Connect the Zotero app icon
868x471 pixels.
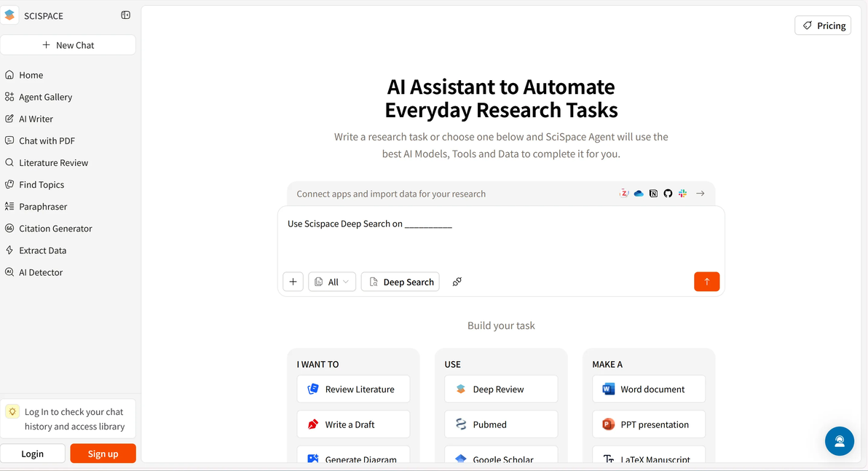click(x=624, y=193)
